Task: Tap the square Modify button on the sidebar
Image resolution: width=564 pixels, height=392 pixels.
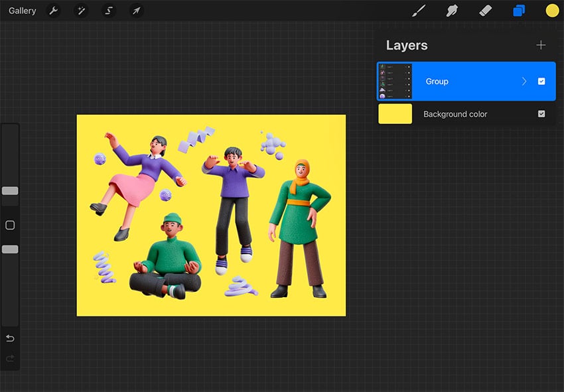Action: 9,225
